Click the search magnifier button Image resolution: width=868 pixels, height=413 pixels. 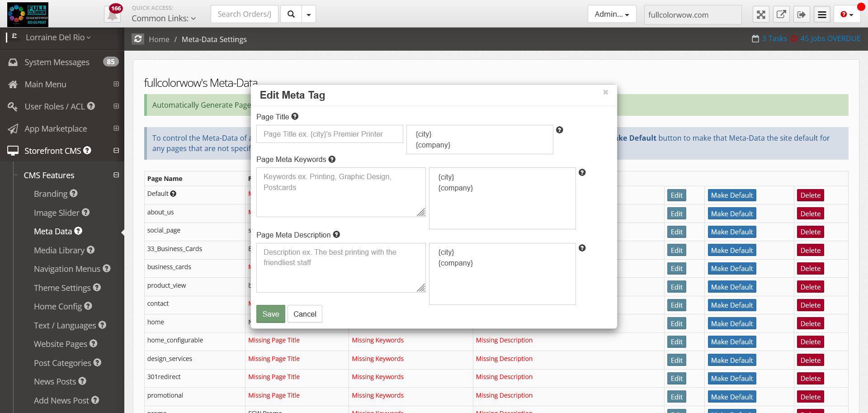pos(291,14)
